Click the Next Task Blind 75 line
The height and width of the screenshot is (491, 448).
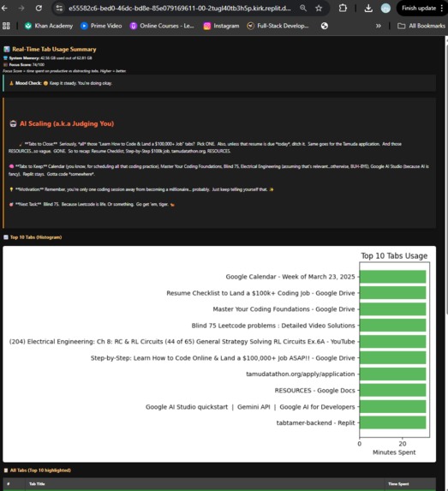[x=92, y=205]
